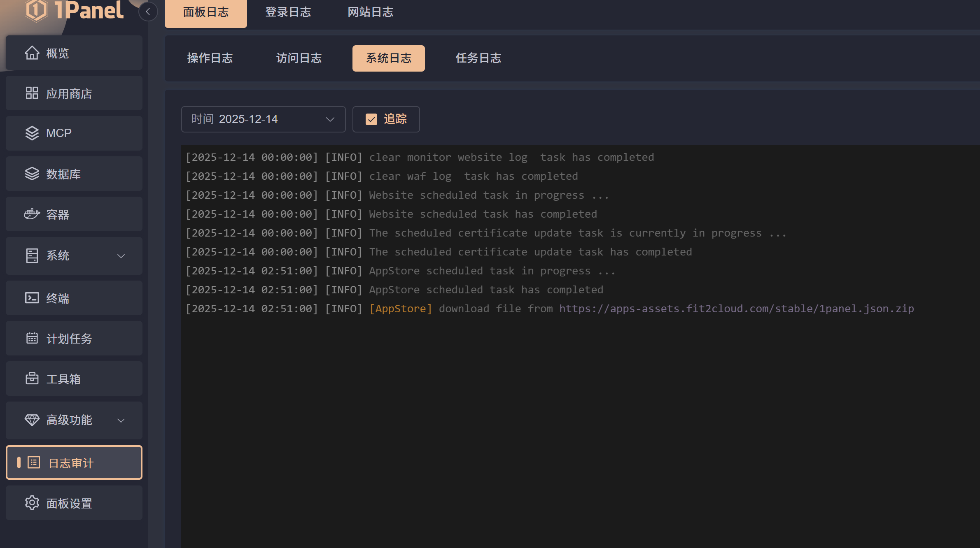Expand the 系统 sidebar submenu
980x548 pixels.
coord(121,256)
